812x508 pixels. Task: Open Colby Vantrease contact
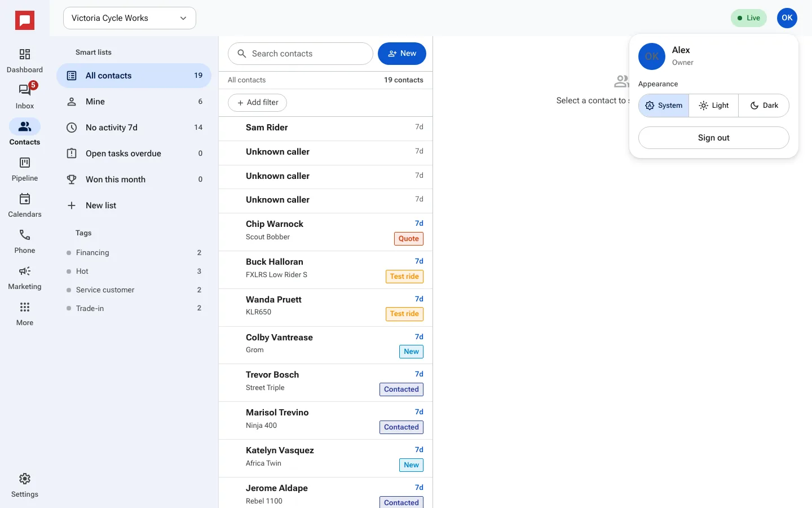coord(326,345)
